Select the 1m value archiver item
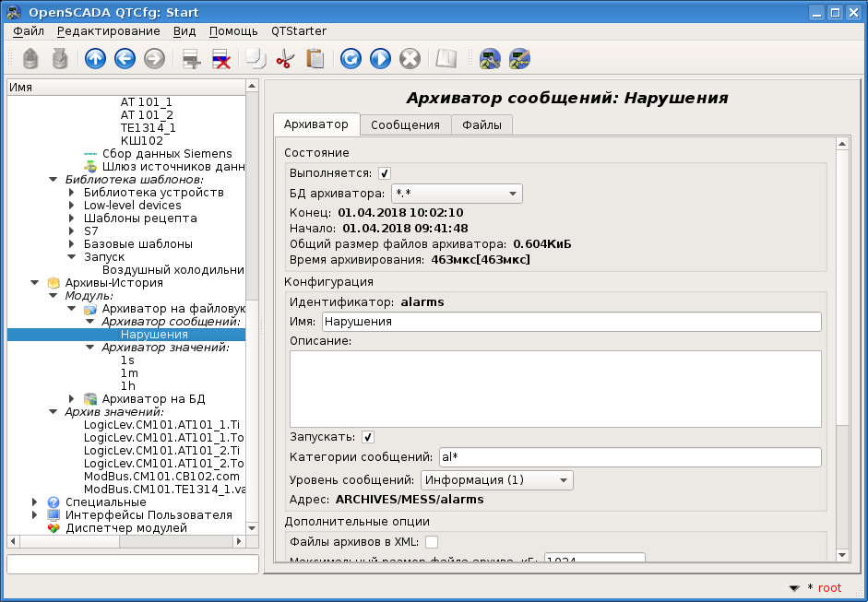 pyautogui.click(x=129, y=373)
